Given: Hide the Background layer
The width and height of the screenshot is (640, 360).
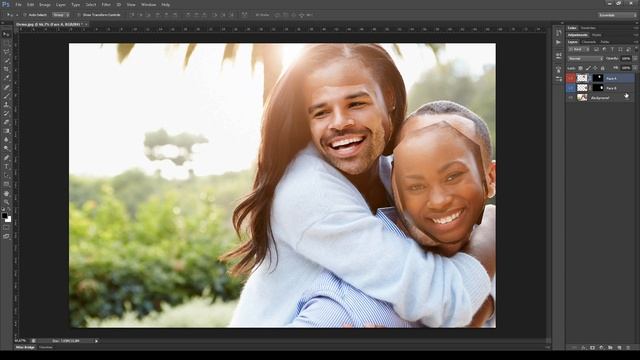Looking at the screenshot, I should click(571, 98).
